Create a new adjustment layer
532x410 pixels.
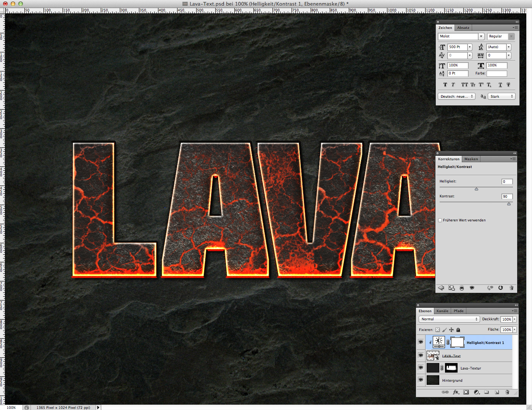[476, 392]
